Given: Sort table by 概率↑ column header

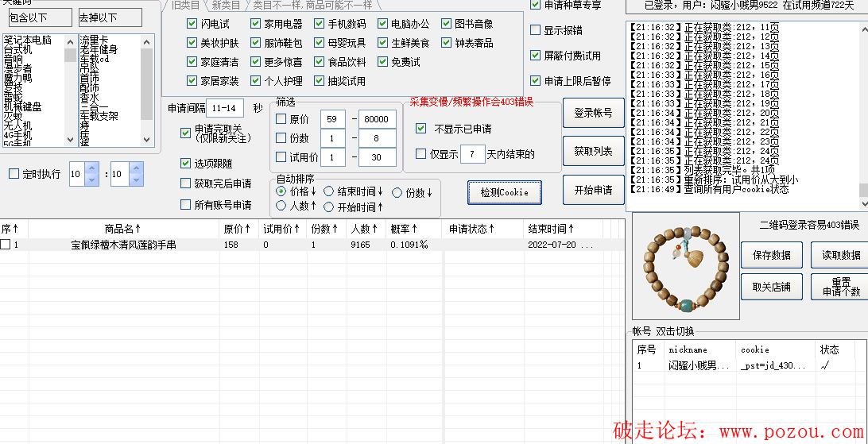Looking at the screenshot, I should (x=413, y=229).
